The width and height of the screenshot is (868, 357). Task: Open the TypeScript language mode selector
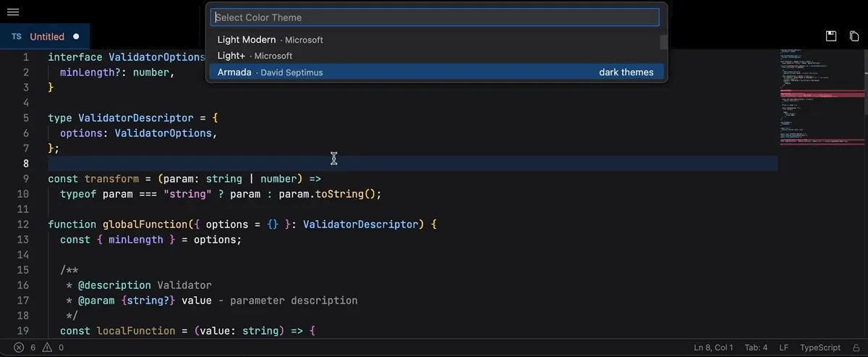click(x=820, y=348)
